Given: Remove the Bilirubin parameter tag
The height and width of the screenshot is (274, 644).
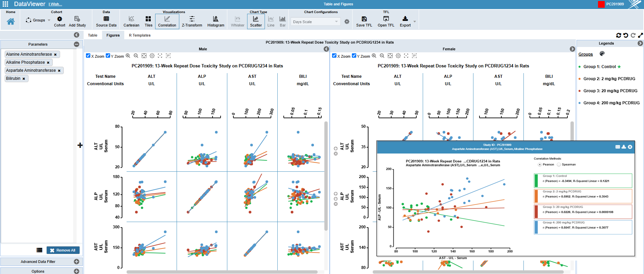Looking at the screenshot, I should pyautogui.click(x=24, y=79).
